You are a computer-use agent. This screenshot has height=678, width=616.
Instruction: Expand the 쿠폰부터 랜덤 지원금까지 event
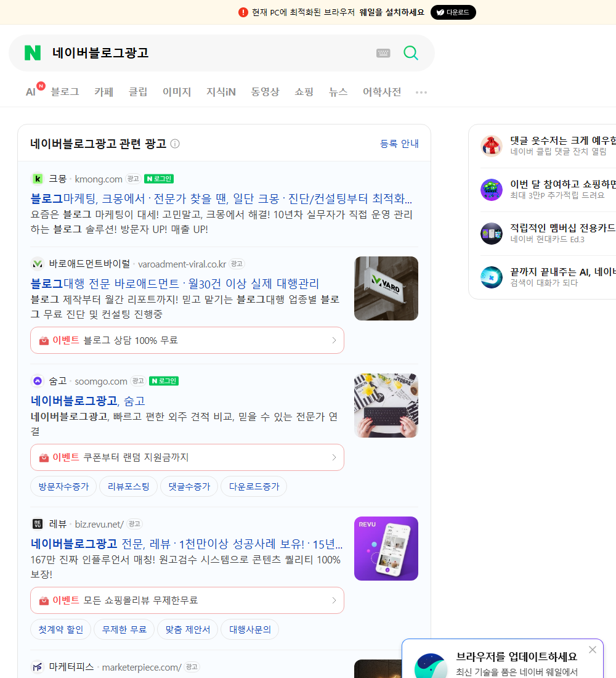tap(187, 457)
